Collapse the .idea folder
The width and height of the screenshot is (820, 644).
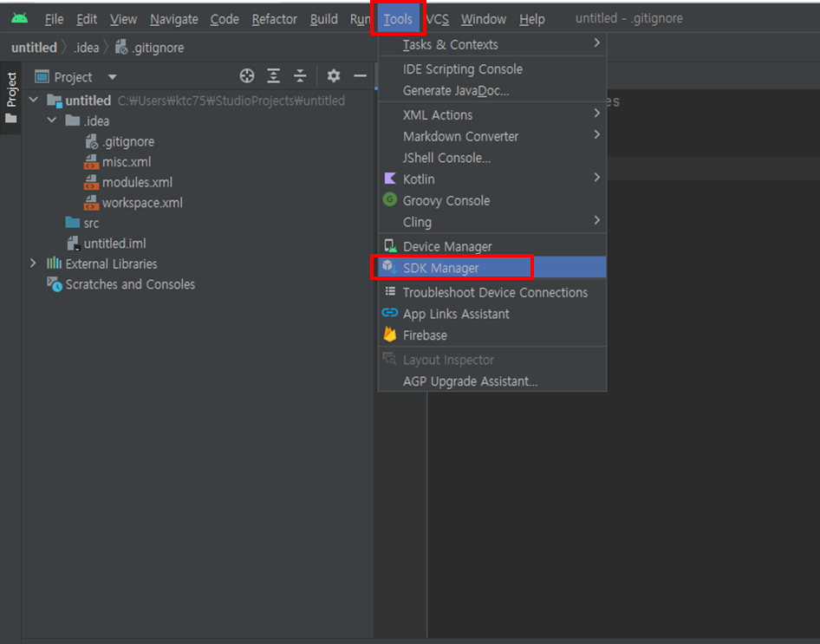coord(50,120)
